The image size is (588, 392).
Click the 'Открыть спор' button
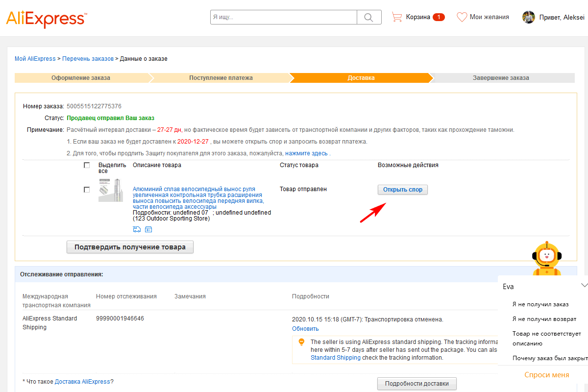(x=403, y=190)
